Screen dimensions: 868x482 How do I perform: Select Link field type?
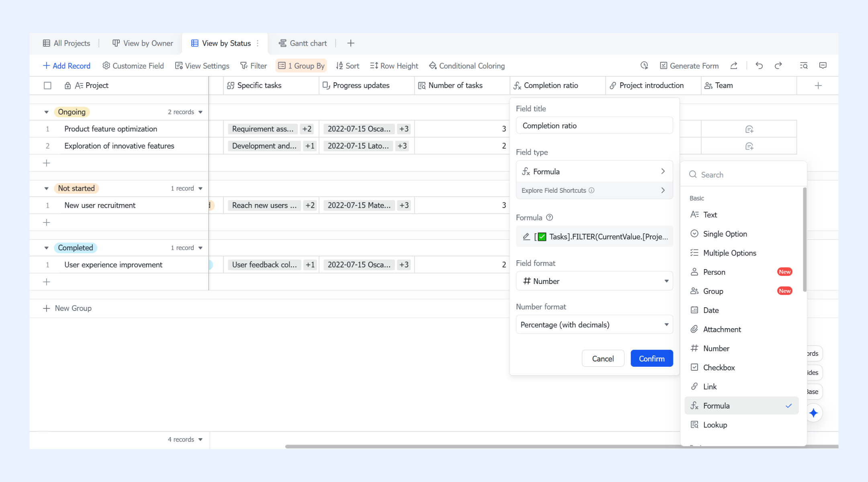pyautogui.click(x=741, y=386)
